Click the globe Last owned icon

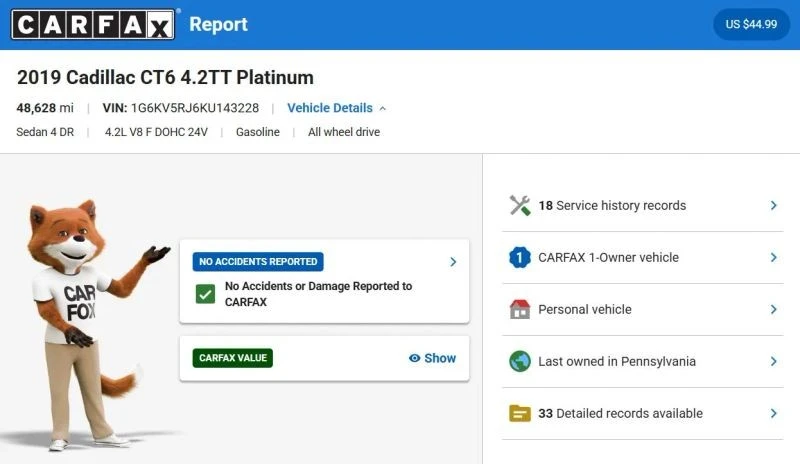point(520,361)
